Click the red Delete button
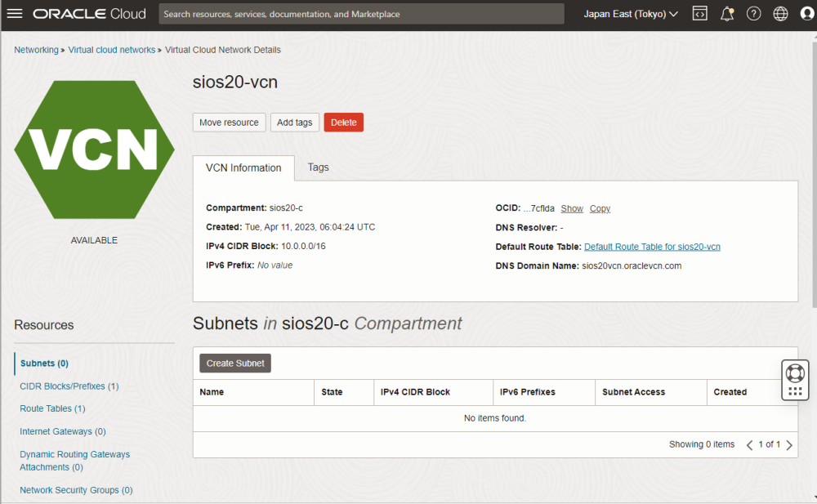The height and width of the screenshot is (504, 817). 343,123
